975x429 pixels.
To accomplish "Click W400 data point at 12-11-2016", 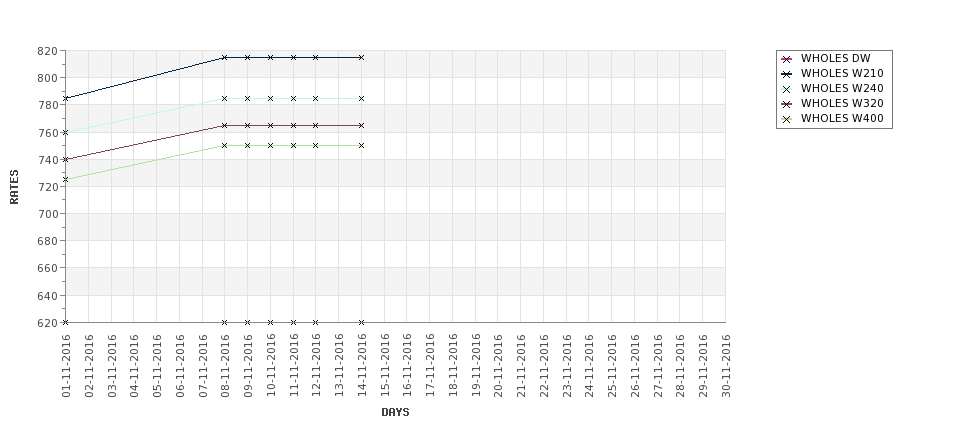I will click(x=315, y=145).
